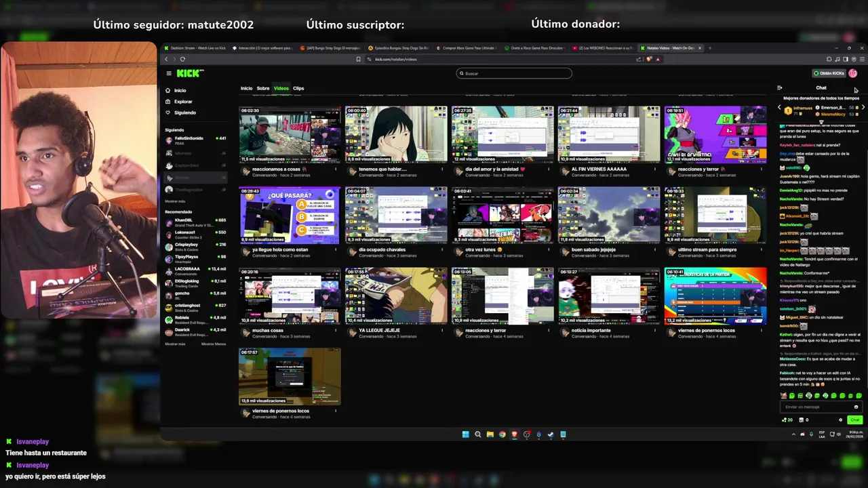Open File Explorer from the taskbar
The height and width of the screenshot is (488, 868).
pyautogui.click(x=490, y=434)
